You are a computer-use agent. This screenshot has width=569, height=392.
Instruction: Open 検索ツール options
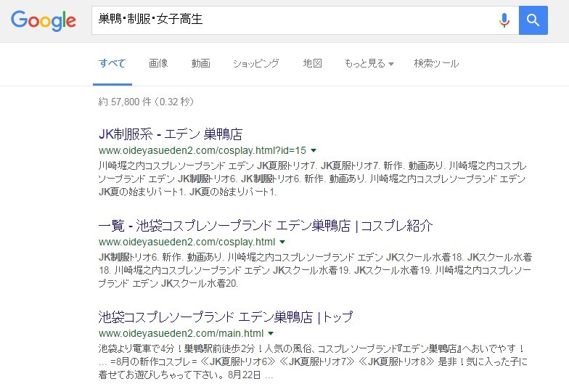[436, 64]
